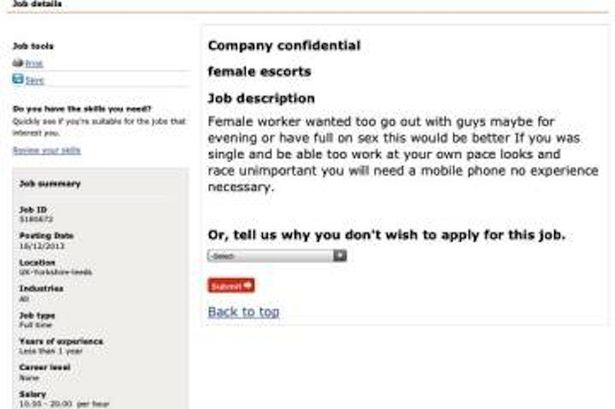Click the Save link under Job tools

coord(35,79)
